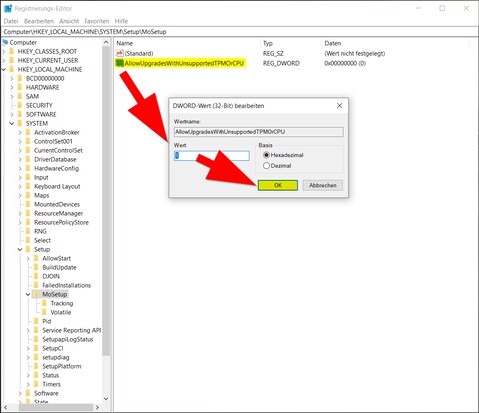Click the MountedDevices folder icon
The height and width of the screenshot is (413, 479).
28,204
